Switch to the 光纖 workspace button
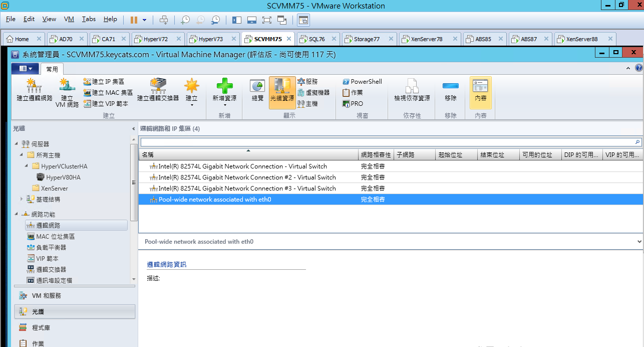 74,311
